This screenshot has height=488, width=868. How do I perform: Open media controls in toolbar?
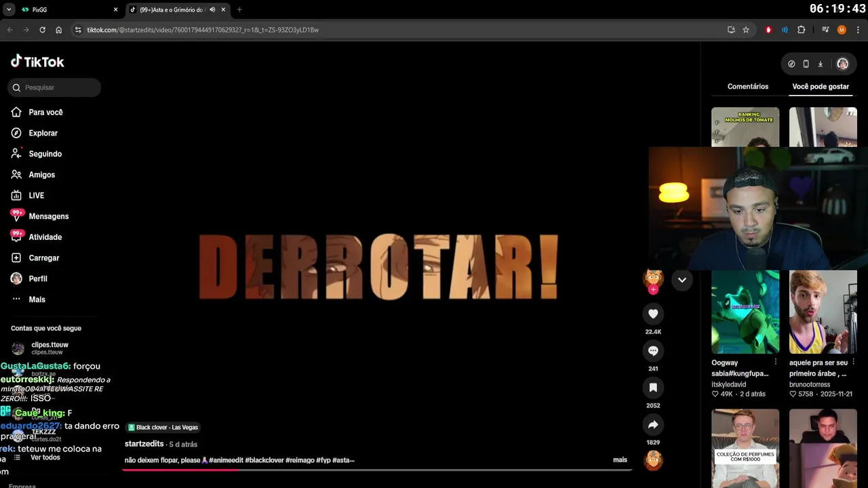point(825,30)
